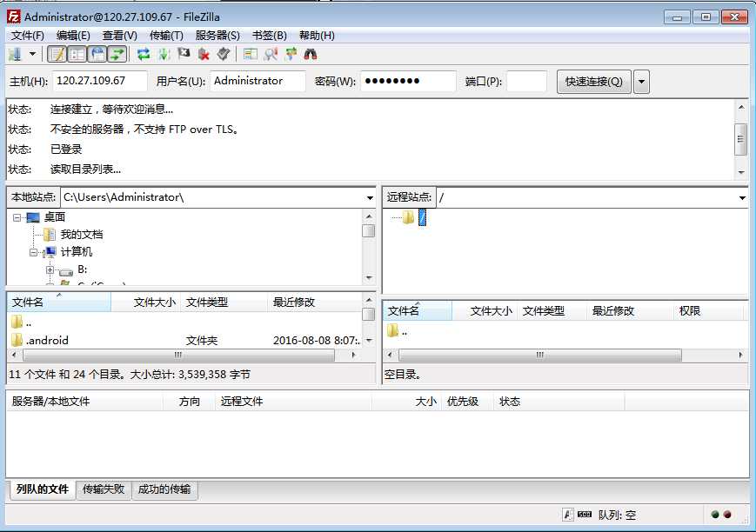Click the local file list horizontal scrollbar
The height and width of the screenshot is (532, 756).
pos(178,356)
